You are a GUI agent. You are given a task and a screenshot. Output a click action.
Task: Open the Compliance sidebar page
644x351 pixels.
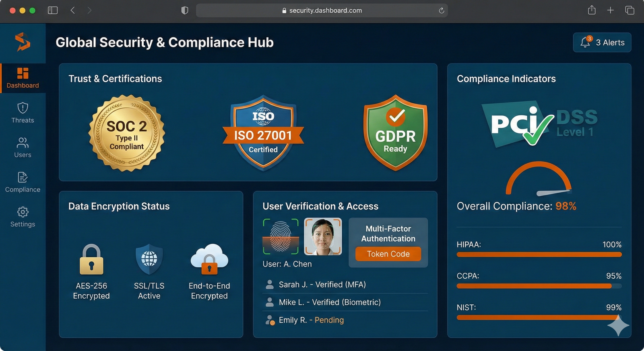23,182
